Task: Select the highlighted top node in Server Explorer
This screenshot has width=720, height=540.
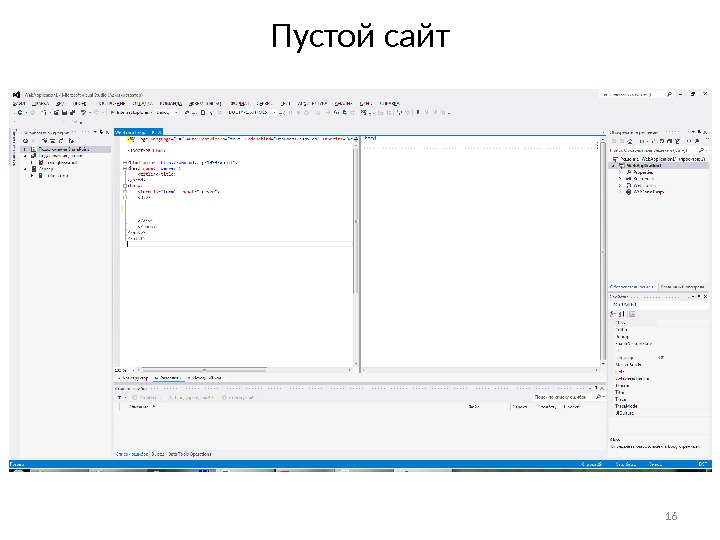Action: point(64,149)
